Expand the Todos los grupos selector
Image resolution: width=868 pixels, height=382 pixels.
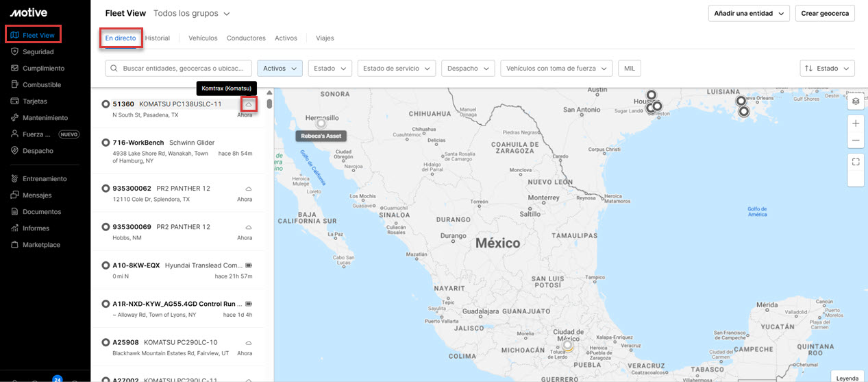[x=192, y=14]
